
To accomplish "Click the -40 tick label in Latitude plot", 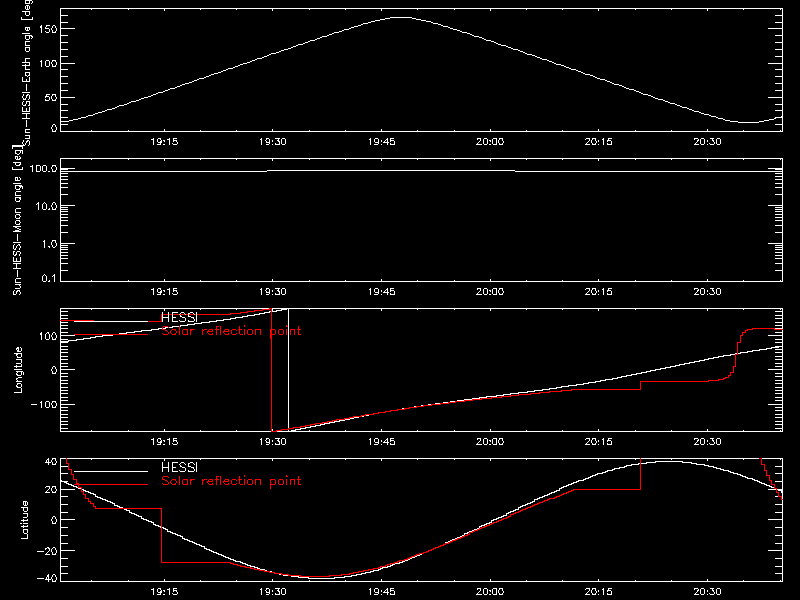I will pos(47,579).
